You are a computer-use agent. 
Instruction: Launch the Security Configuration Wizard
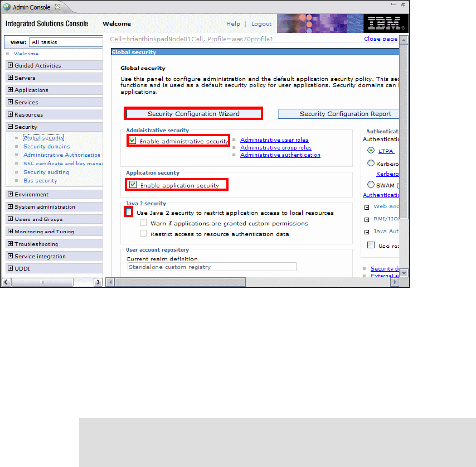click(193, 114)
